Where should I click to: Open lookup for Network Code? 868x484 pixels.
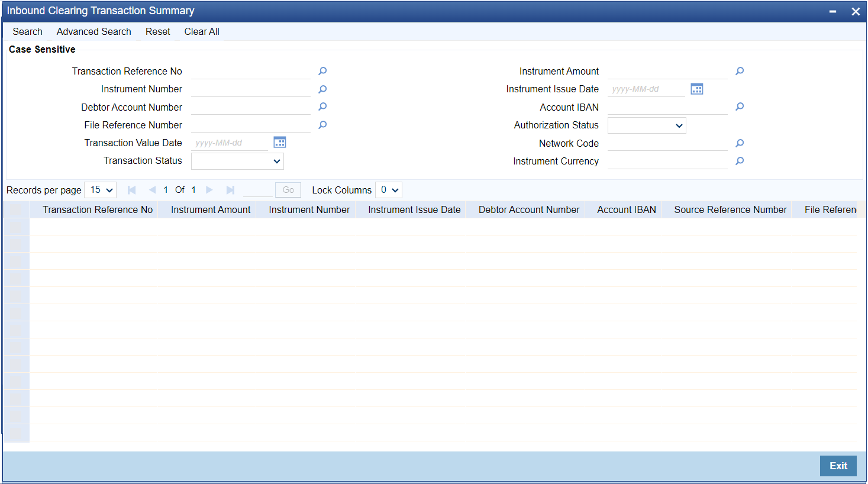(740, 143)
